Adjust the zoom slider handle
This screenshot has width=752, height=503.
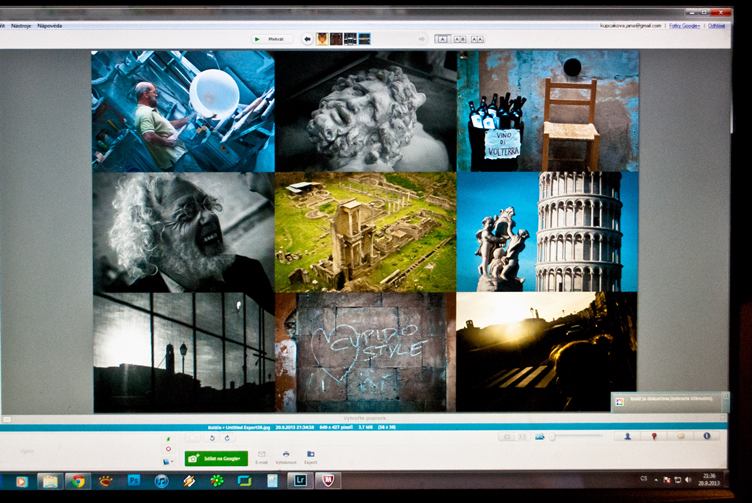click(x=552, y=436)
